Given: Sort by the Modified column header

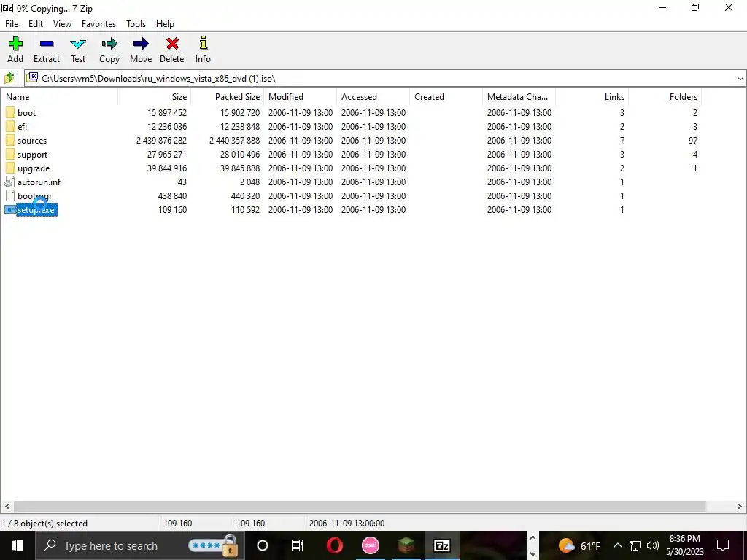Looking at the screenshot, I should coord(300,97).
